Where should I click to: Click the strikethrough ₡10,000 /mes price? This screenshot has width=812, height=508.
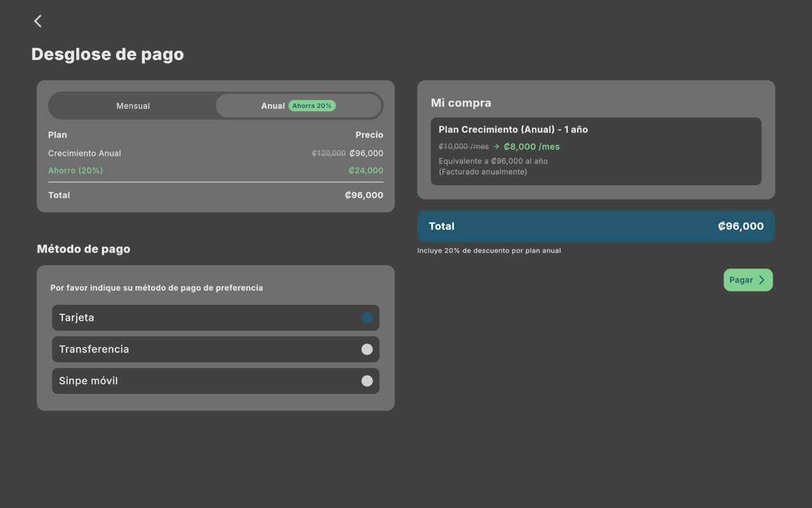[x=464, y=147]
